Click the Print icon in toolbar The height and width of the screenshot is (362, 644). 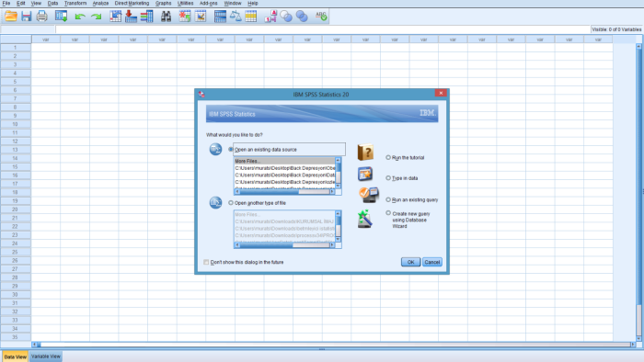coord(42,17)
